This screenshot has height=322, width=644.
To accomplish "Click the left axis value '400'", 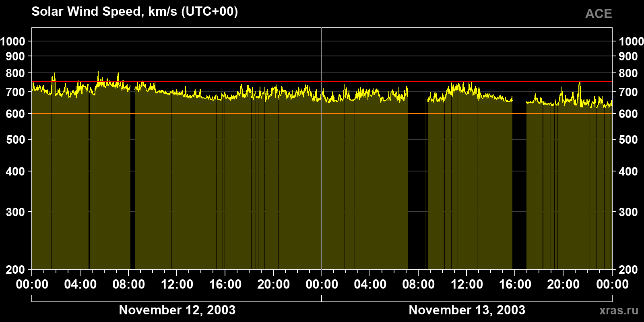I will point(15,171).
